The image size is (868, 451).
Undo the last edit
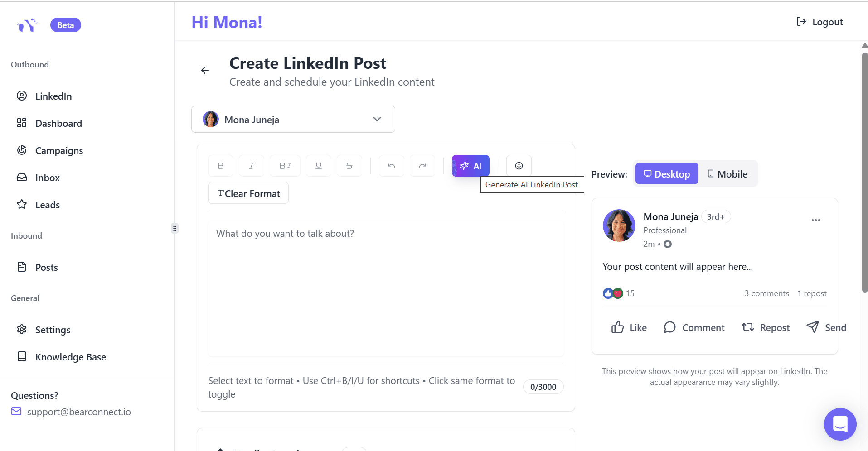[x=391, y=165]
